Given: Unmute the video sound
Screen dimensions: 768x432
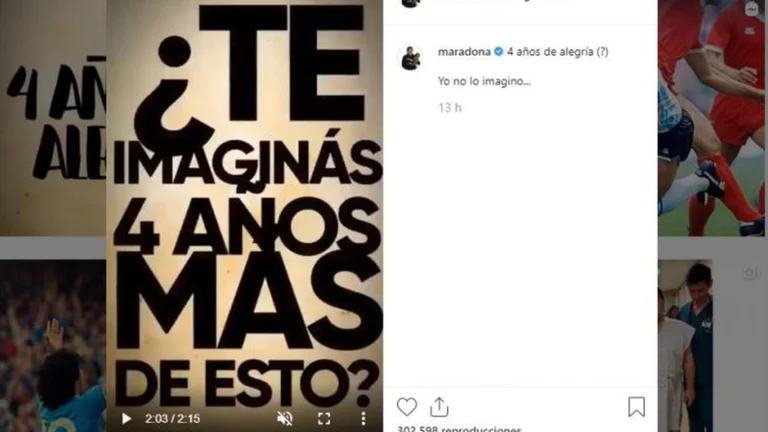Looking at the screenshot, I should (x=285, y=418).
